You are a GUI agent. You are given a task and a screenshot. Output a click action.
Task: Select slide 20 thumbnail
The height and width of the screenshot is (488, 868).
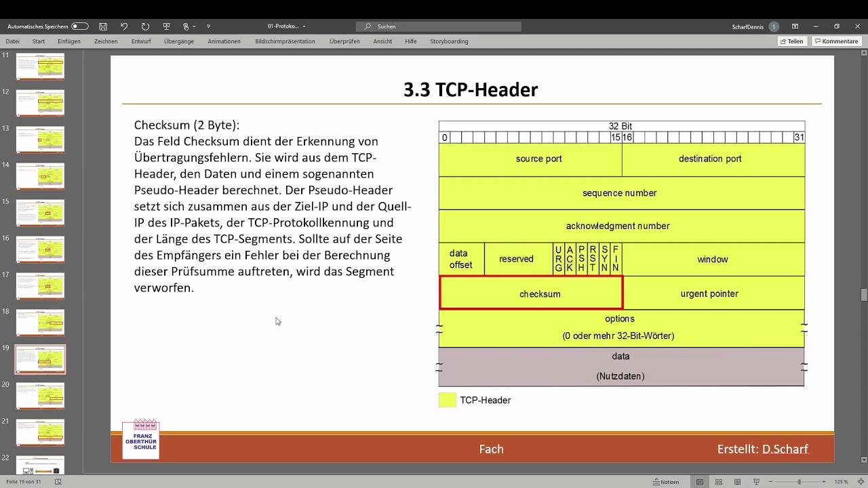pos(40,396)
